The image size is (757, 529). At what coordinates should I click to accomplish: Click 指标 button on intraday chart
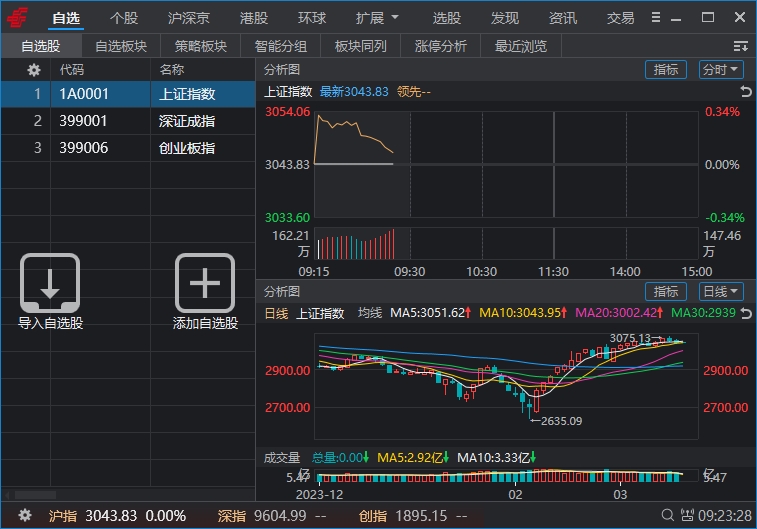tap(666, 70)
